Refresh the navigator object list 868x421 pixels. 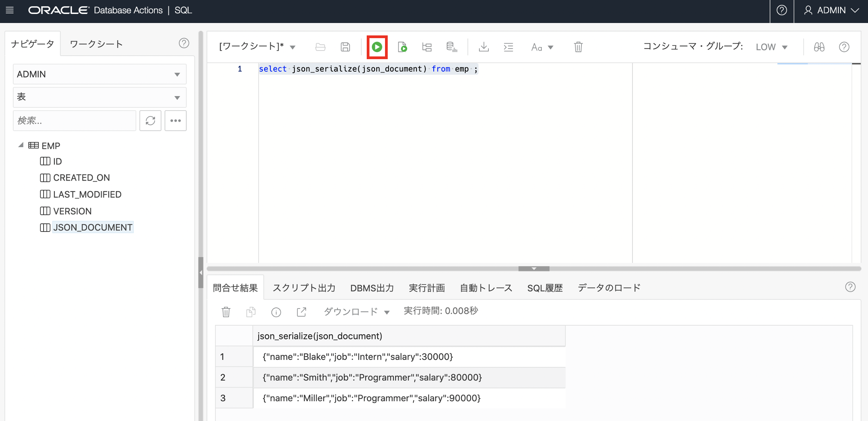(150, 121)
